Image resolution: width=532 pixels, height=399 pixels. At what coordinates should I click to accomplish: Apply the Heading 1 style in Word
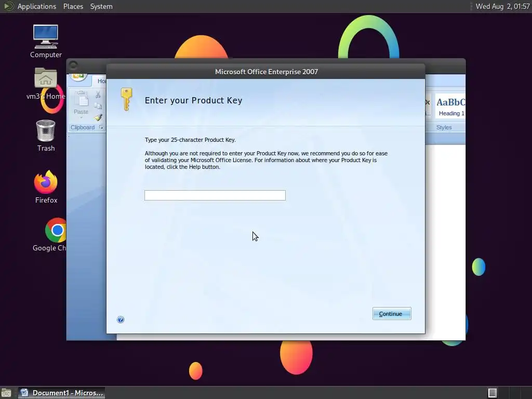(x=450, y=106)
